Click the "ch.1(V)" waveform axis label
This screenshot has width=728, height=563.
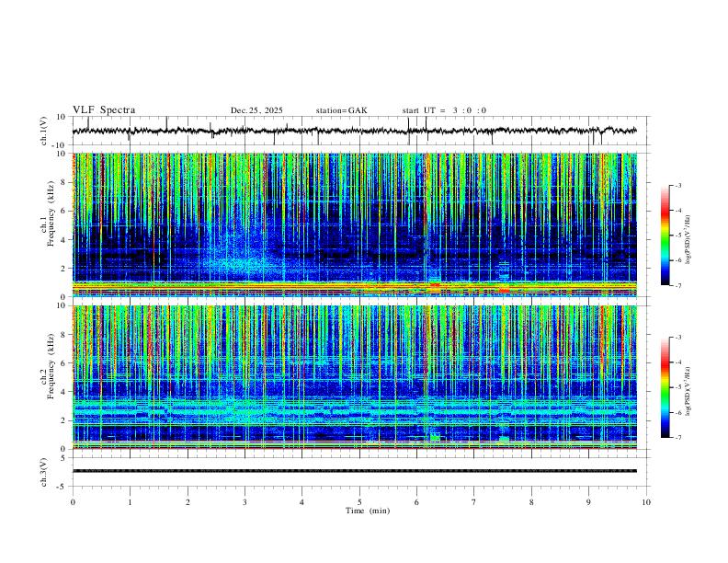pyautogui.click(x=43, y=131)
